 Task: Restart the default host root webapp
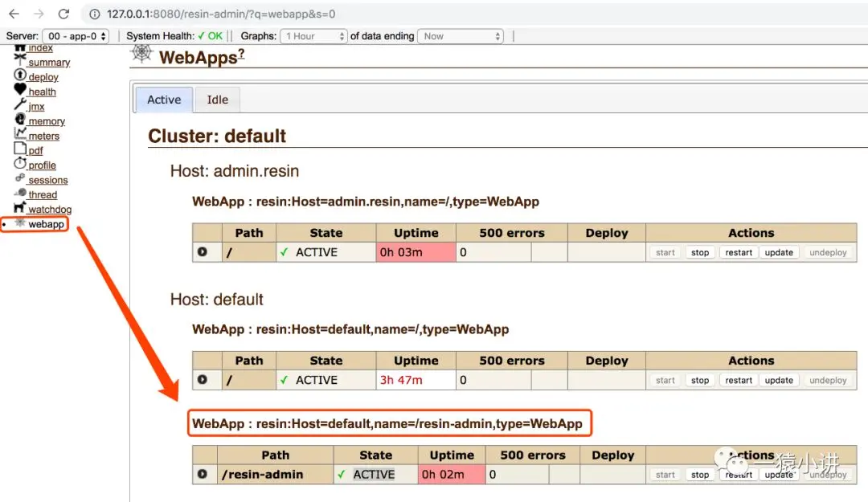739,380
